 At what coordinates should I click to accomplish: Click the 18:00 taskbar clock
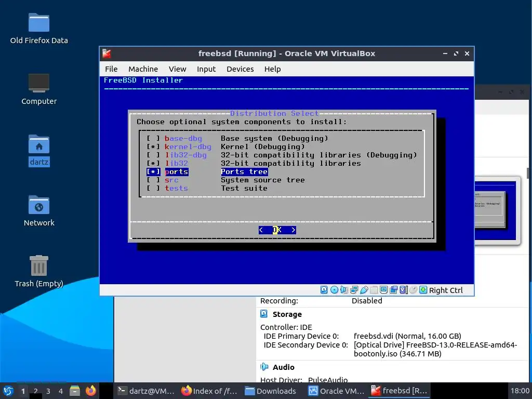[520, 391]
